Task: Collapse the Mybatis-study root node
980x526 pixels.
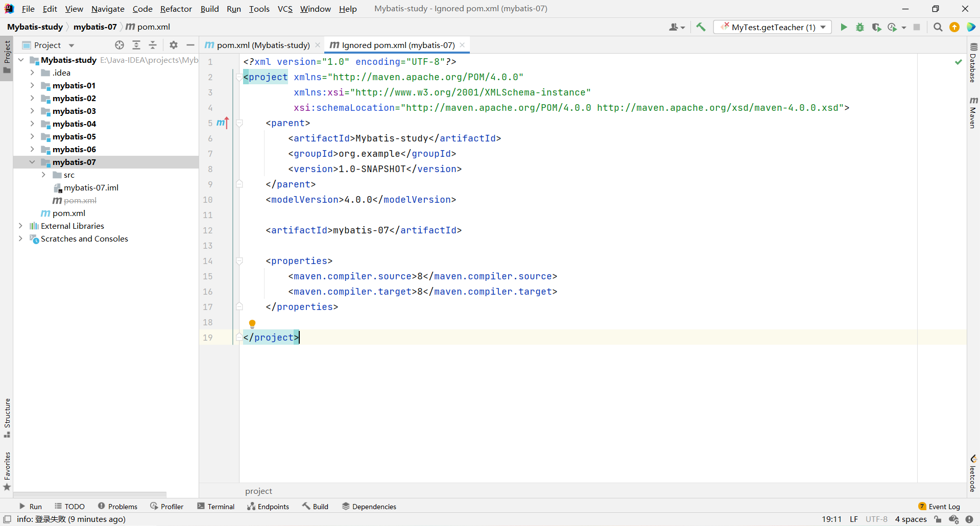Action: 20,60
